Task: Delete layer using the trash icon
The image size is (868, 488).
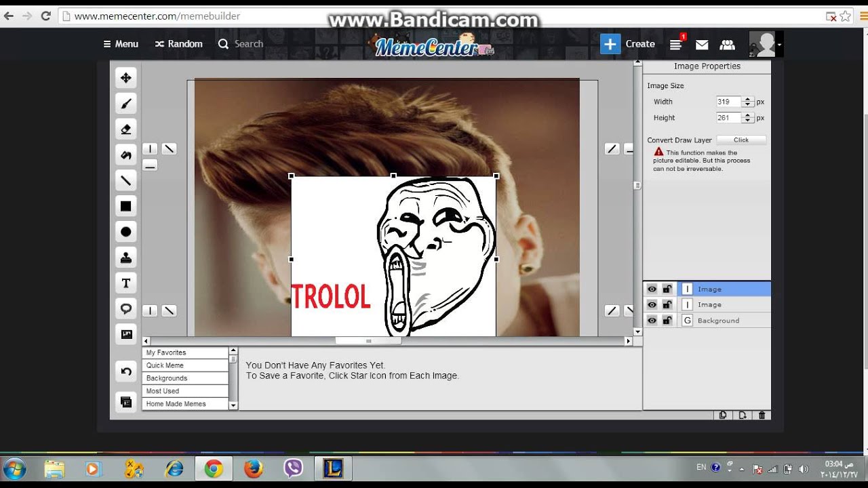Action: [762, 415]
